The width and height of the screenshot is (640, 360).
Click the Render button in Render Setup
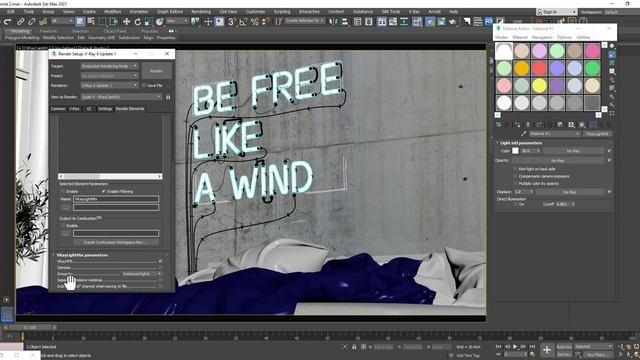point(156,71)
